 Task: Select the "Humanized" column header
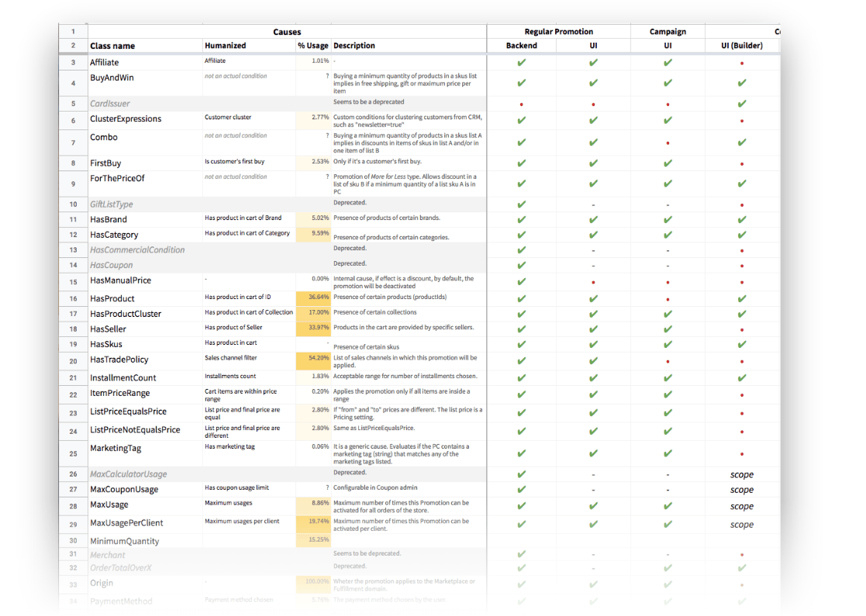click(249, 46)
